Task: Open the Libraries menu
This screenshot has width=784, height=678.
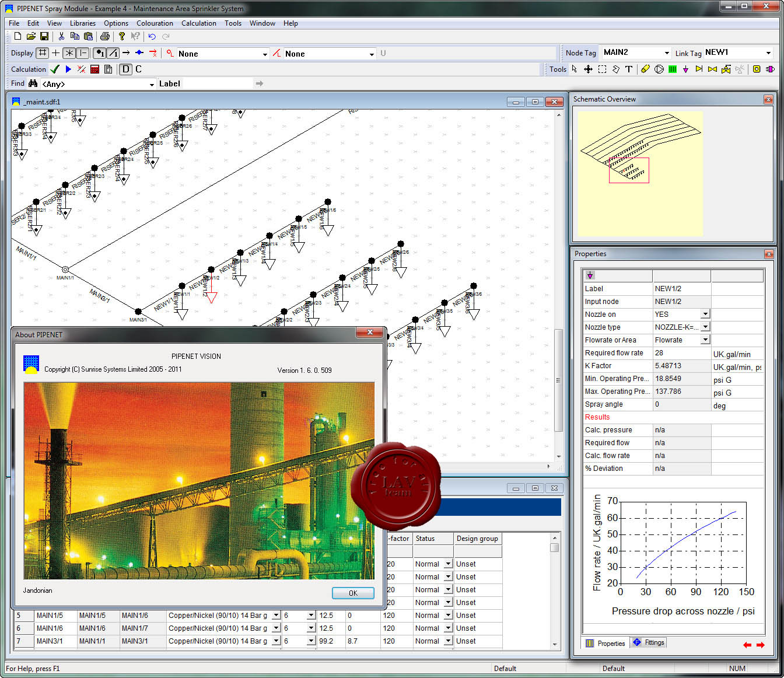Action: pyautogui.click(x=83, y=23)
